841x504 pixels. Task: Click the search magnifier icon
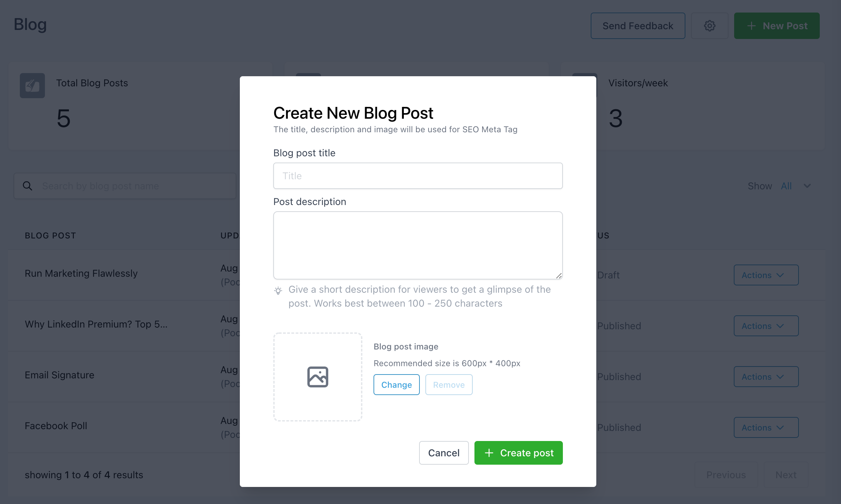tap(27, 186)
